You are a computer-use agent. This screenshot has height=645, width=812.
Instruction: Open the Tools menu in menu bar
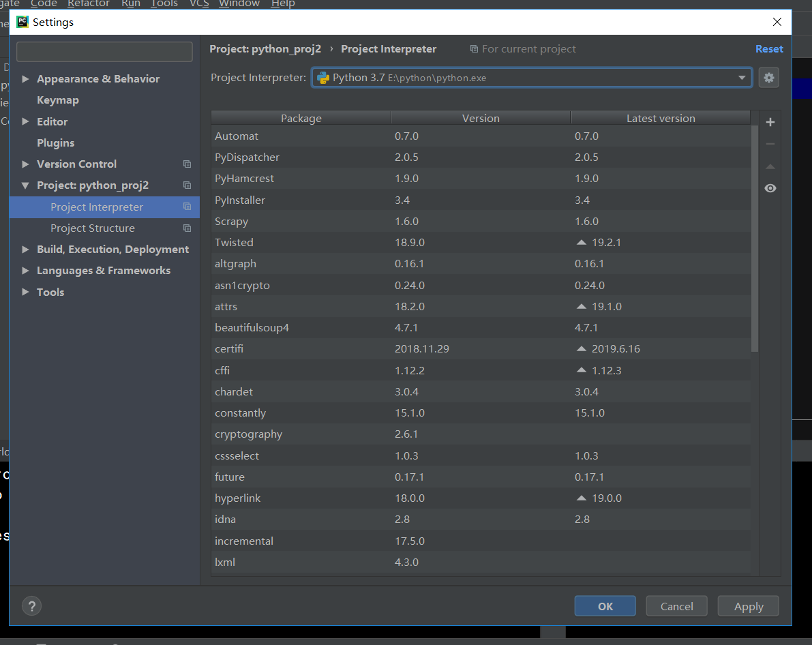click(x=164, y=3)
